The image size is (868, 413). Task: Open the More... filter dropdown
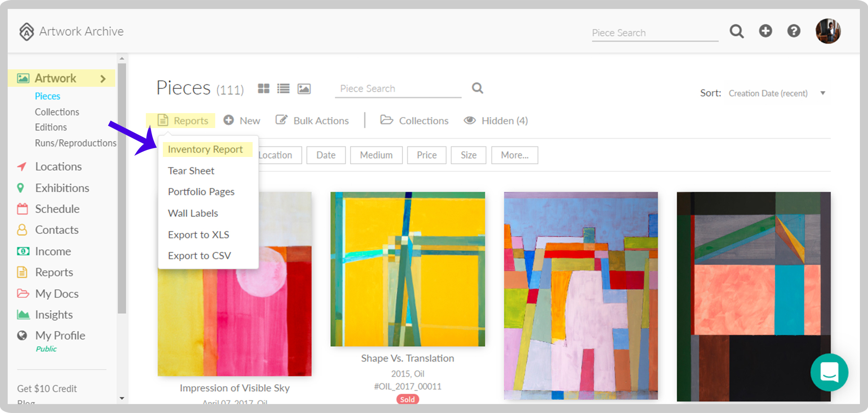coord(515,155)
